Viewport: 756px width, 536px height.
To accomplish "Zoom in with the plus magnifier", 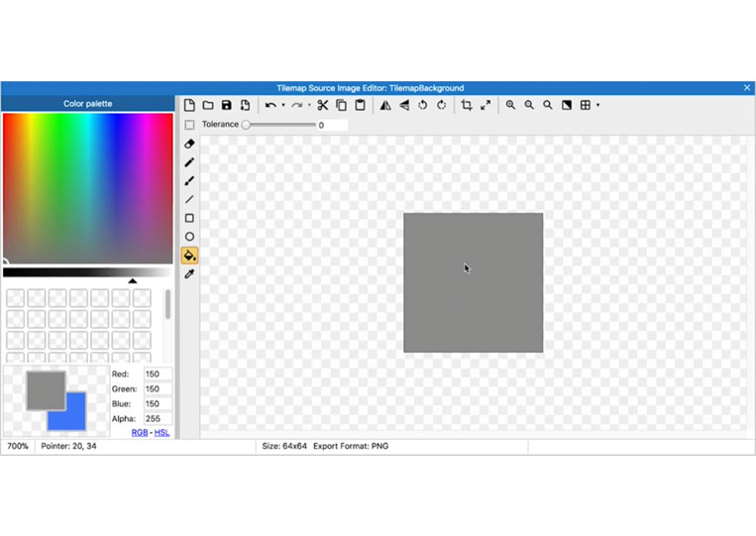I will (510, 105).
